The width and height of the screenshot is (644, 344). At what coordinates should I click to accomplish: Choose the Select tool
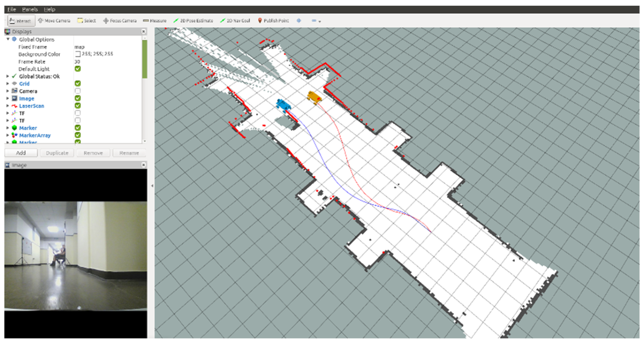pyautogui.click(x=86, y=21)
